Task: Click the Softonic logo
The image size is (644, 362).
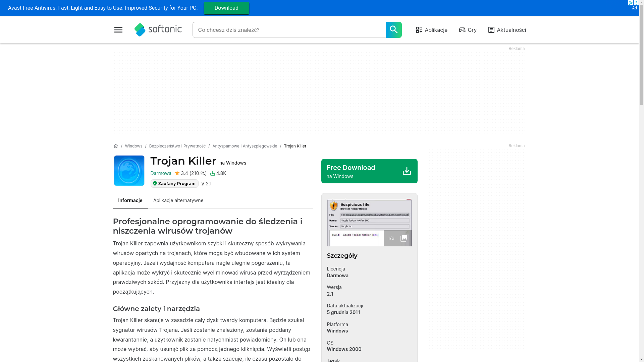Action: pos(158,30)
